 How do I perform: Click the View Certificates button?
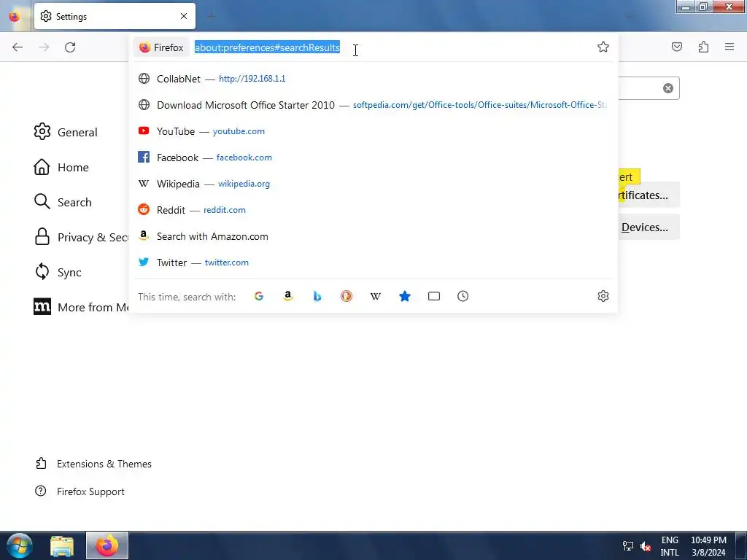pyautogui.click(x=649, y=195)
